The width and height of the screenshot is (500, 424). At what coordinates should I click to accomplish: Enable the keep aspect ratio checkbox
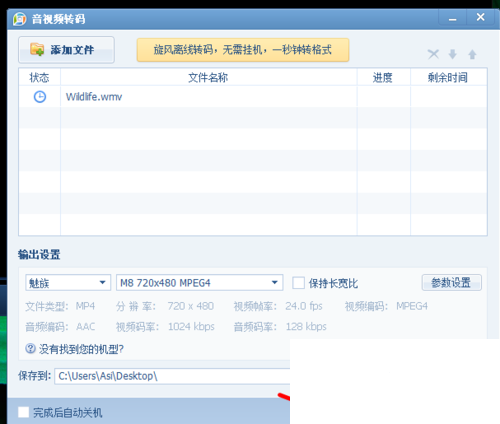click(x=298, y=283)
